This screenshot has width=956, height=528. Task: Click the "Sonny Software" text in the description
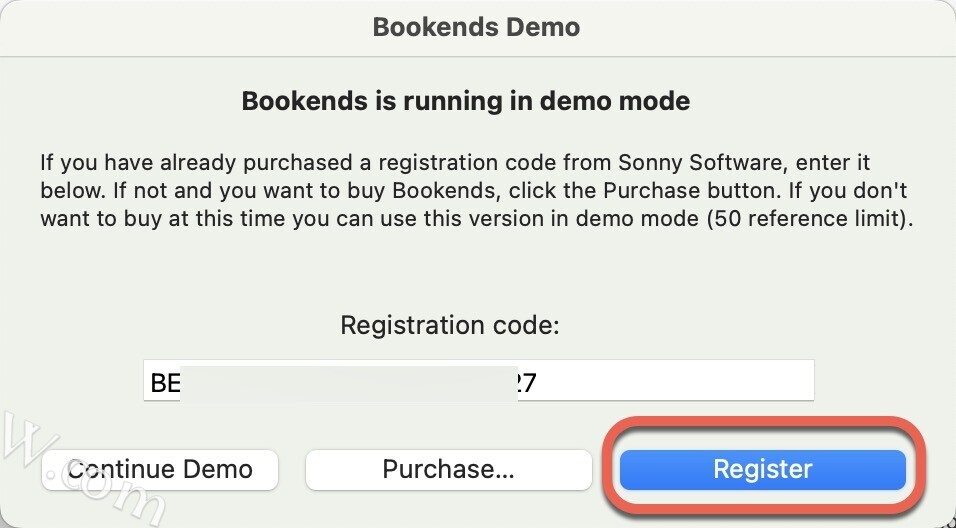coord(654,162)
